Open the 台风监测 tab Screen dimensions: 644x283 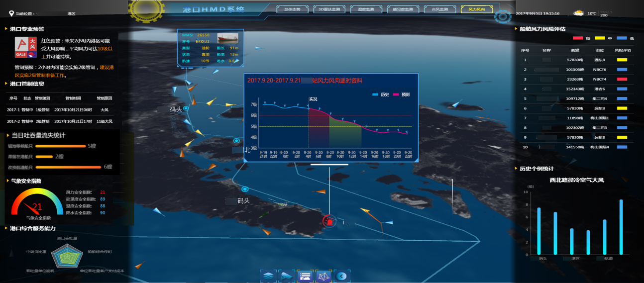coord(439,9)
